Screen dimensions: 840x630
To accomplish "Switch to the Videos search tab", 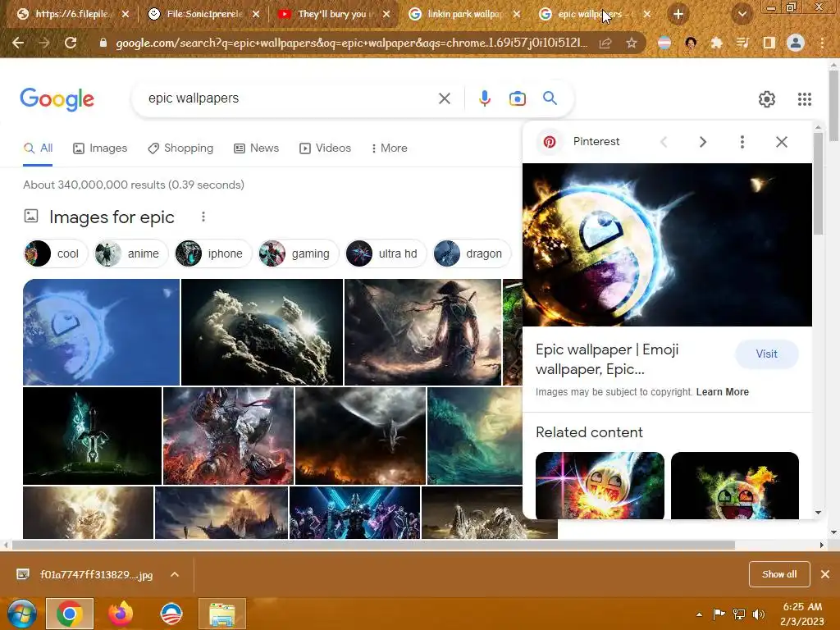I will click(x=325, y=148).
